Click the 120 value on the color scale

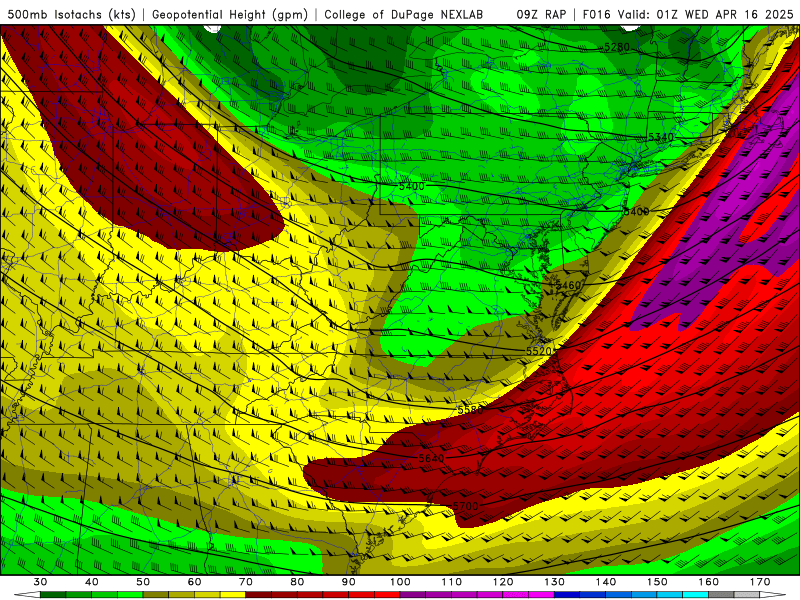click(503, 582)
